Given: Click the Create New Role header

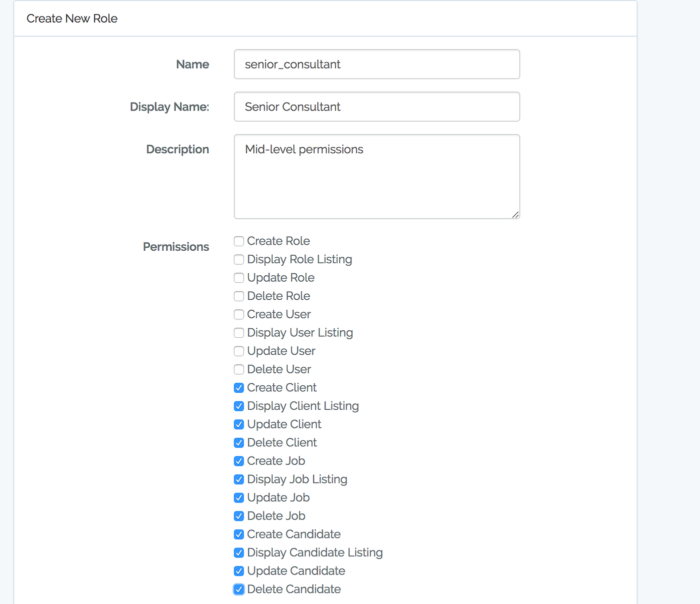Looking at the screenshot, I should click(71, 18).
